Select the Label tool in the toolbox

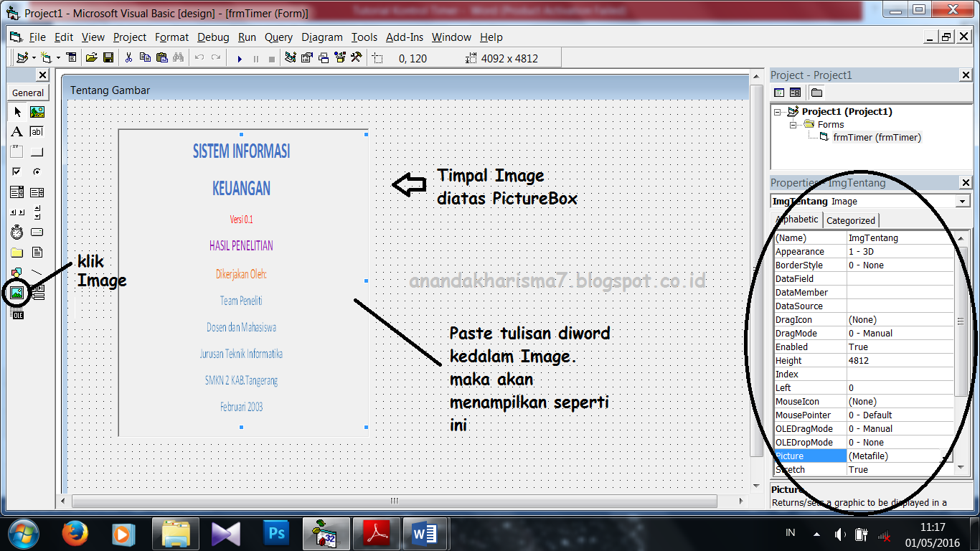coord(16,131)
